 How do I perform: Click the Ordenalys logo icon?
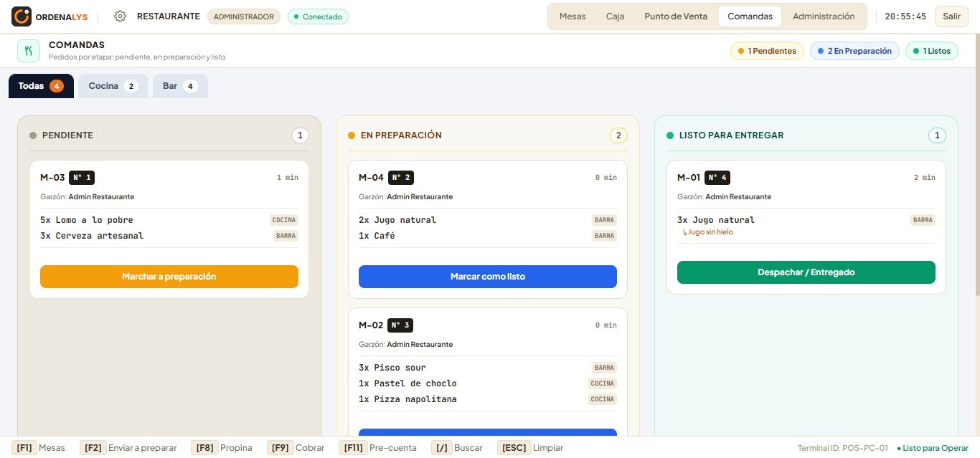point(22,16)
